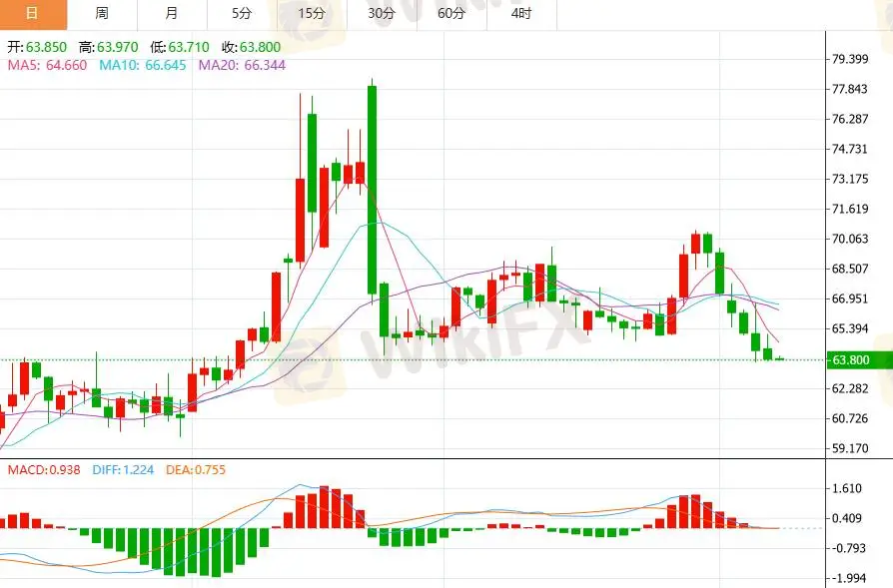Click the latest candlestick at the dotted line

780,358
